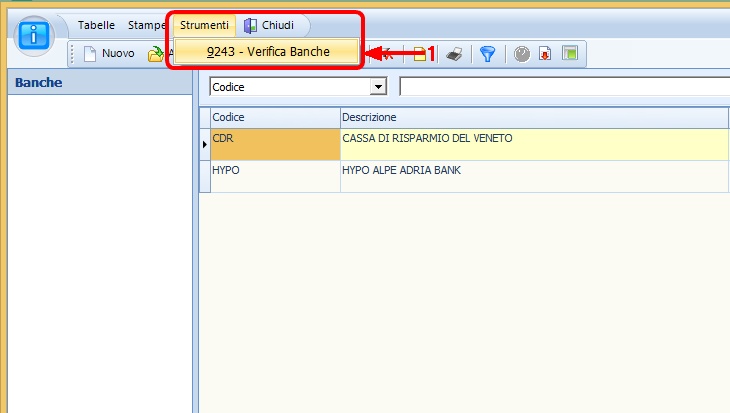Click the printer icon in toolbar
The height and width of the screenshot is (413, 730).
click(x=454, y=54)
